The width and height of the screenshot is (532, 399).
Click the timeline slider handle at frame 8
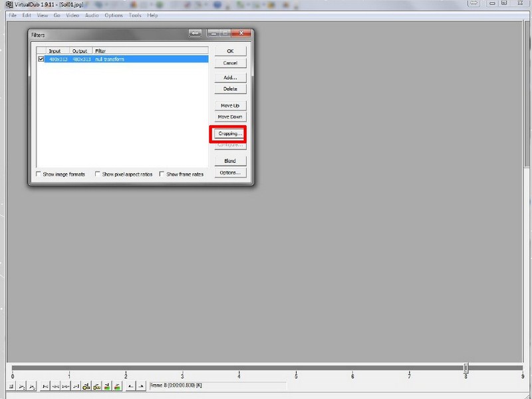(465, 368)
